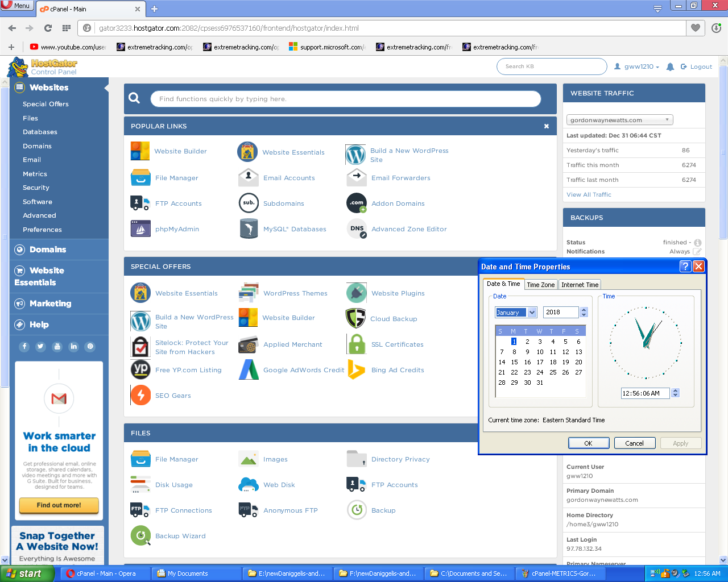Open the gordonwaynewatts.com domain dropdown
The height and width of the screenshot is (582, 728).
point(619,120)
